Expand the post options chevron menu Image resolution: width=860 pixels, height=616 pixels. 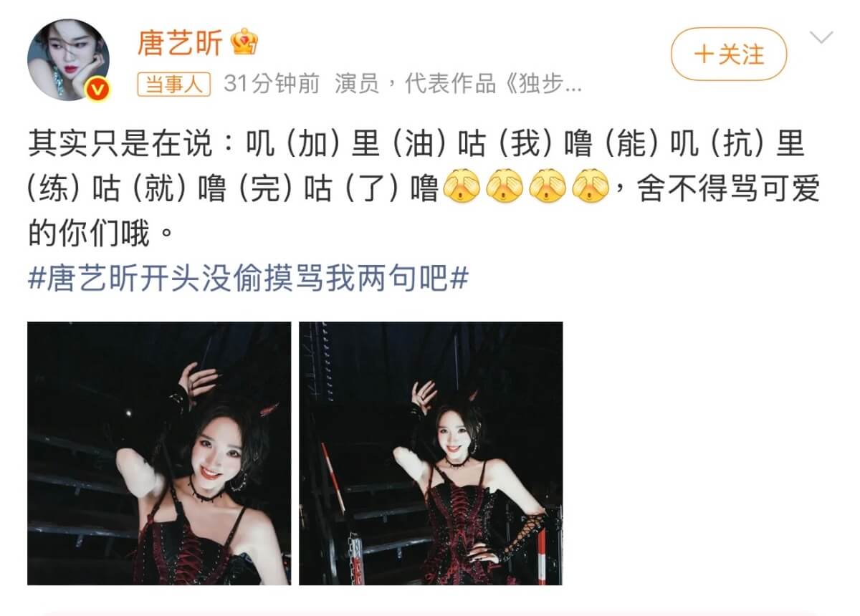pos(821,37)
